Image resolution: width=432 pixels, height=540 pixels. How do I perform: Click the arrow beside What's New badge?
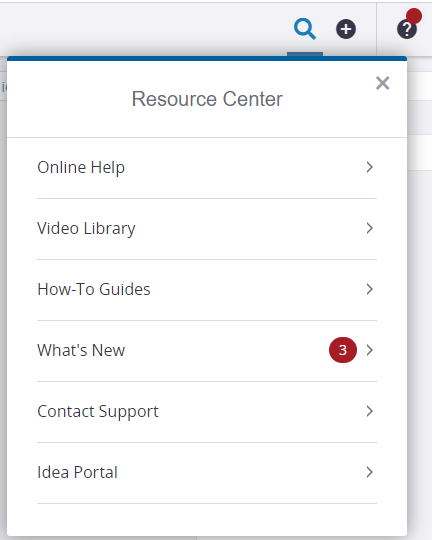tap(370, 350)
